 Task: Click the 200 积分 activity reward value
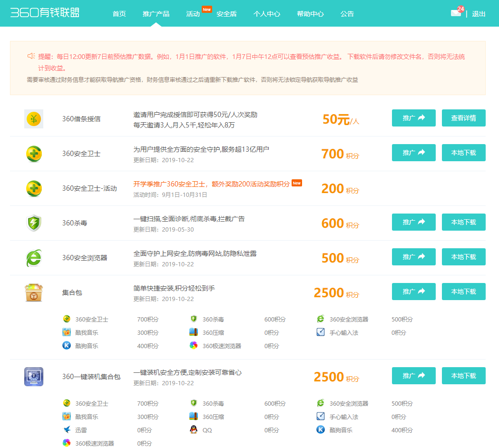coord(340,189)
